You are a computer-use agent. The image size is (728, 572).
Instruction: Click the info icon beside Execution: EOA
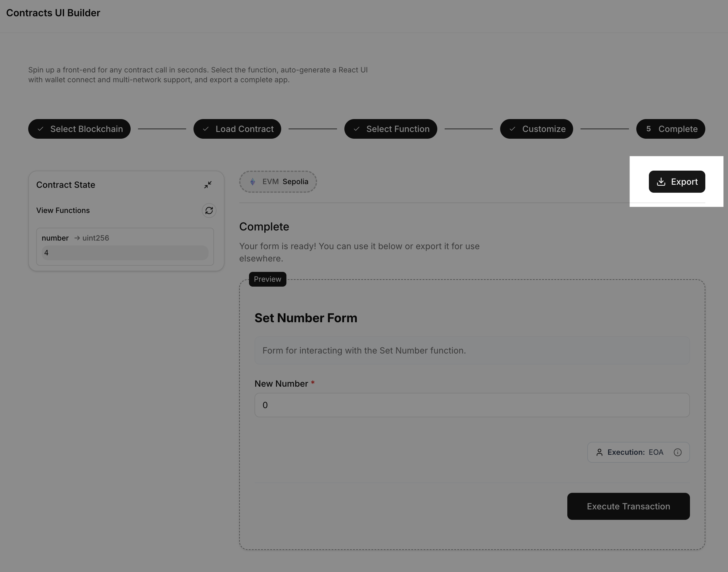(678, 452)
